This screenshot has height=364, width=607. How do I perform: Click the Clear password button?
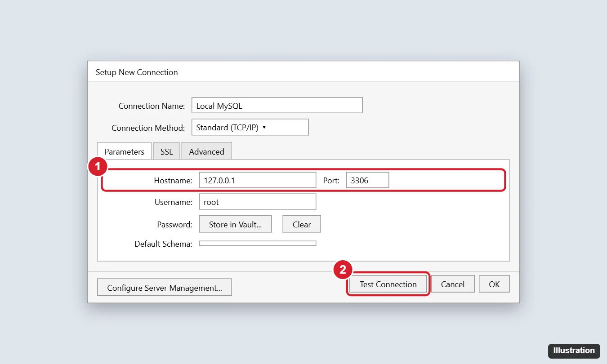(302, 224)
